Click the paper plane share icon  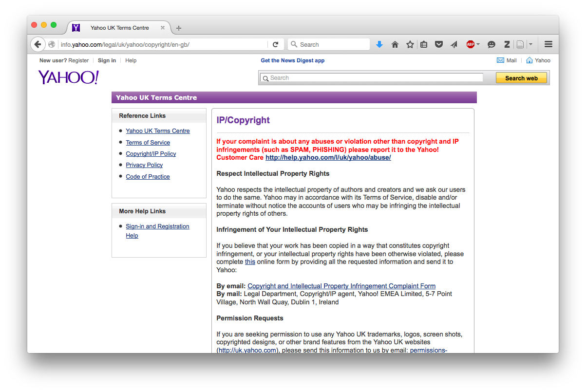pyautogui.click(x=454, y=44)
